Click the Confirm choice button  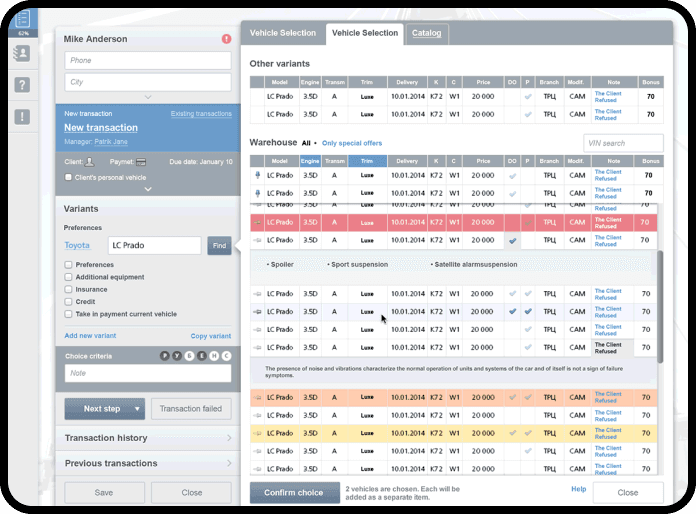(x=294, y=493)
